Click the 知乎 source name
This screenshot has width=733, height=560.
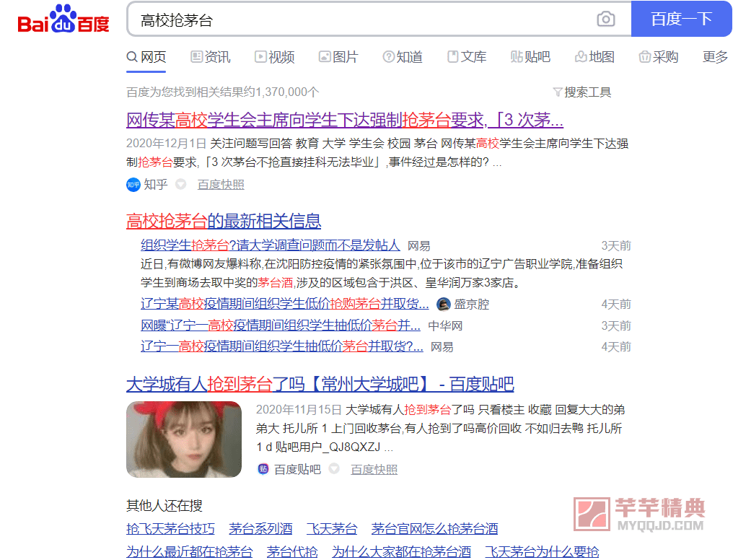(156, 185)
